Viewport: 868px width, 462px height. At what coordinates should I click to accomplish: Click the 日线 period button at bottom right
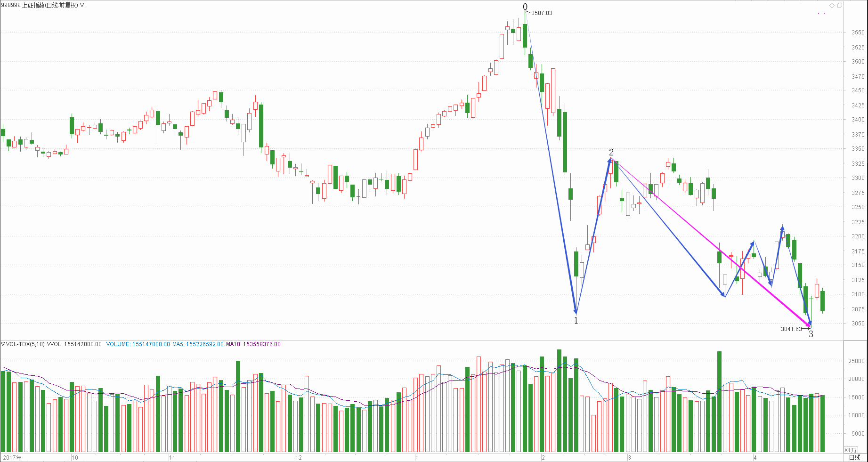pos(854,457)
